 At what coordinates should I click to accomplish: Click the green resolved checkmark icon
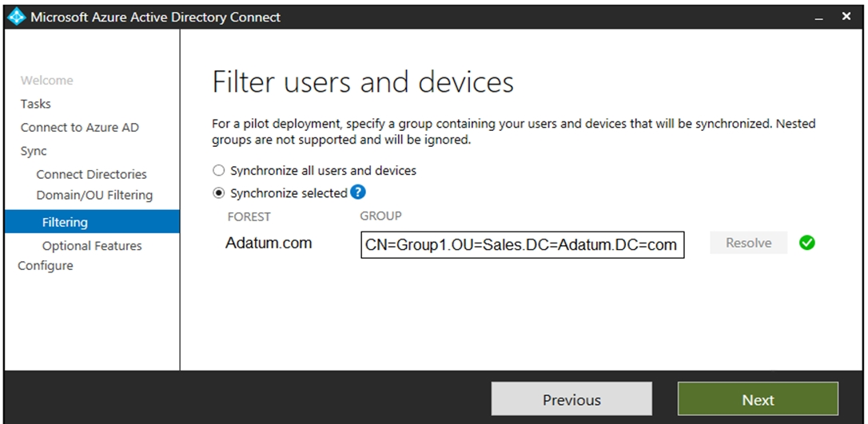click(807, 243)
